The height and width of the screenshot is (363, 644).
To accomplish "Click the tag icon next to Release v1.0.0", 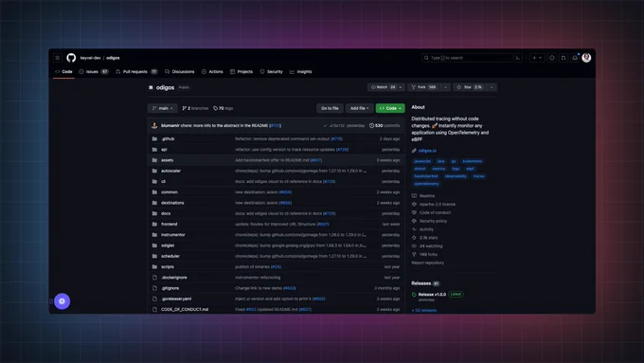I will click(414, 295).
